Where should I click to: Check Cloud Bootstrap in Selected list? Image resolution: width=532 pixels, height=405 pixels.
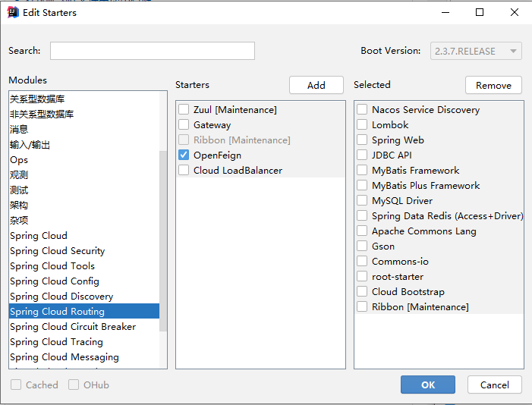[x=362, y=291]
